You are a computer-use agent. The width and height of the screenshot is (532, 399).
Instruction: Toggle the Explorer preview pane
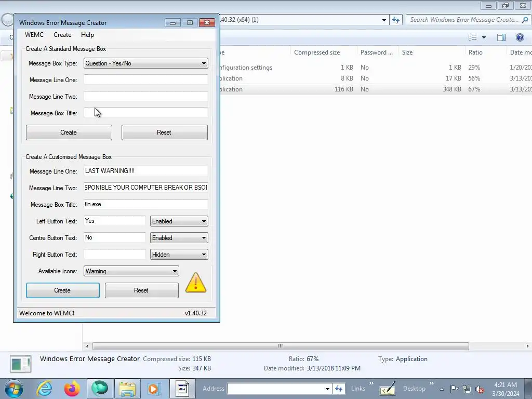501,37
